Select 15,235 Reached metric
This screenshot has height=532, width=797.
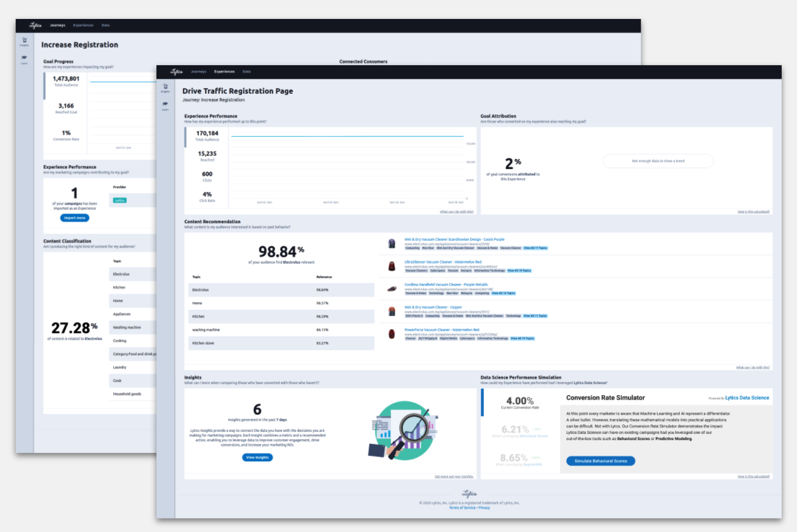click(207, 156)
